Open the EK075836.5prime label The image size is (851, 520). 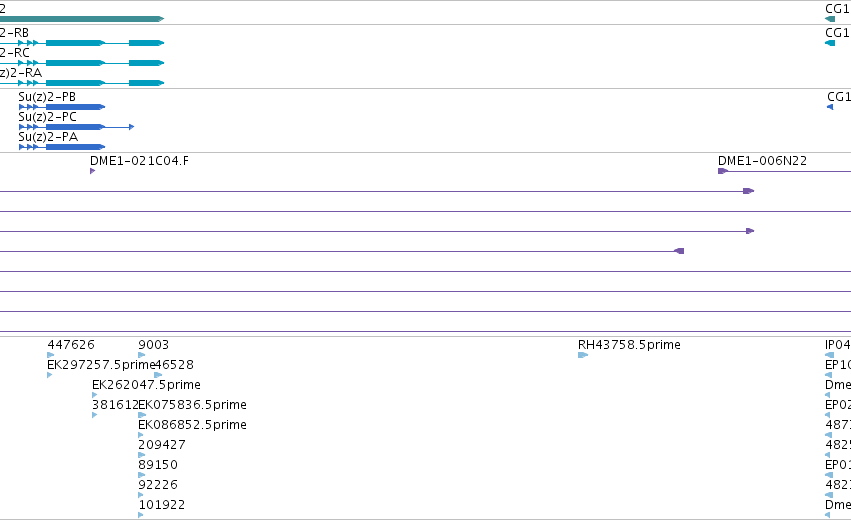[x=193, y=405]
